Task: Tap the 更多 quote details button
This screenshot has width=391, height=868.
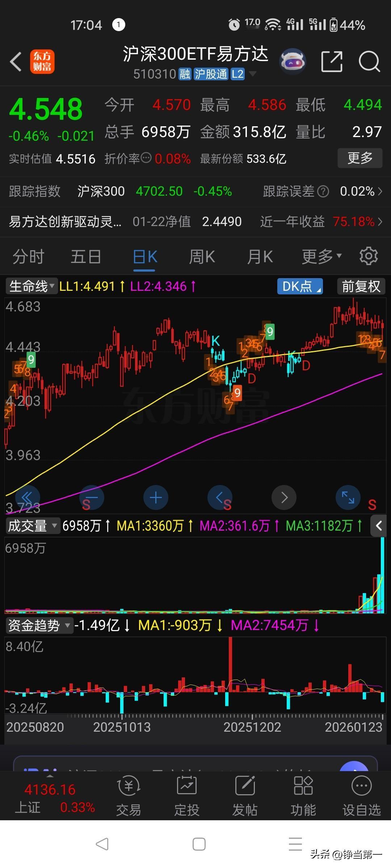Action: 360,158
